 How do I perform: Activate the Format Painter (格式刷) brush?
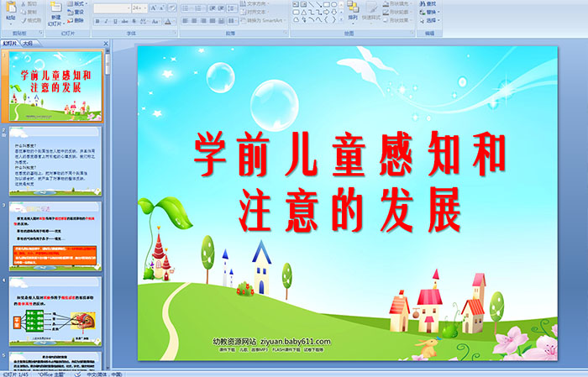click(x=24, y=20)
